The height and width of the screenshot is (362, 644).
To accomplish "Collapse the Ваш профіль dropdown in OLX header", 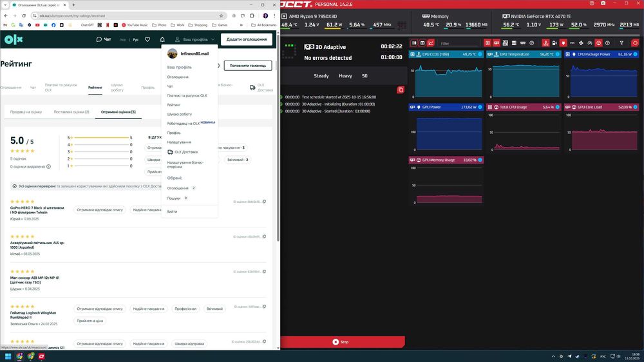I will [x=194, y=39].
